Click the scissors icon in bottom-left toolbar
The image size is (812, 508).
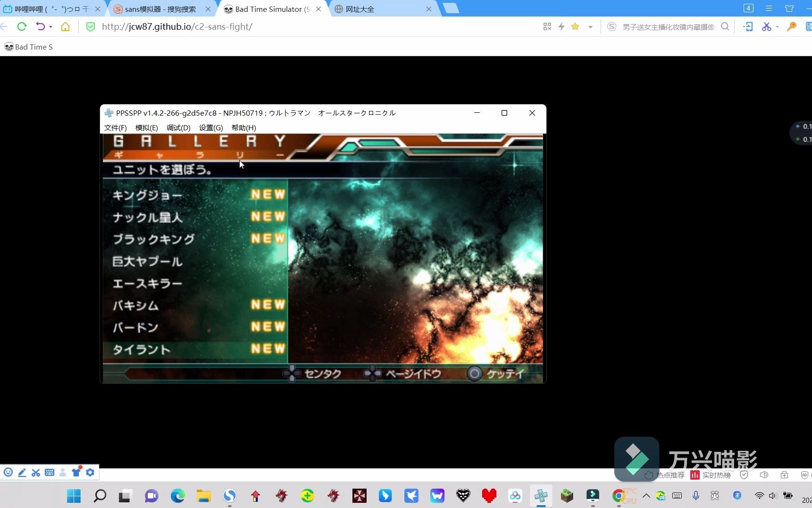(x=36, y=472)
